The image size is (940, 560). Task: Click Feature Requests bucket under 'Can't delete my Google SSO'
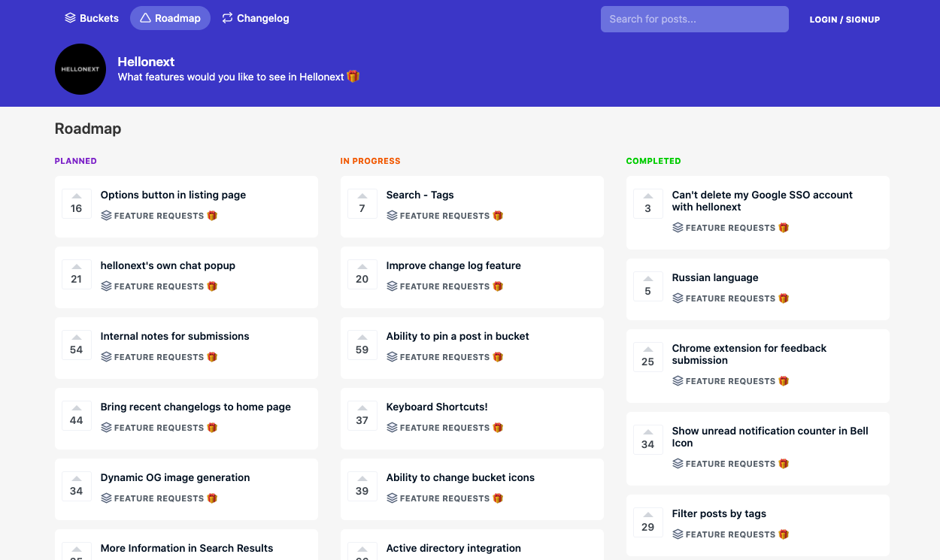click(x=731, y=228)
